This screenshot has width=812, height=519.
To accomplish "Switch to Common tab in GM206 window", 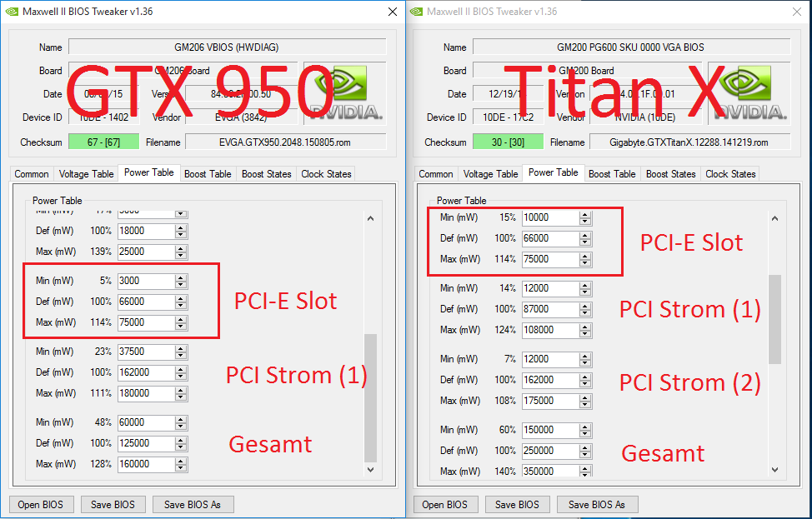I will coord(32,174).
